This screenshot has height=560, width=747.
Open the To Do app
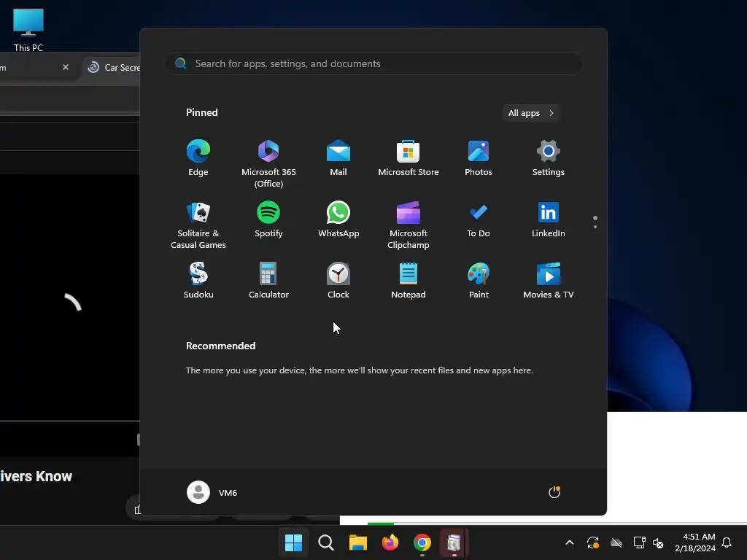point(479,219)
